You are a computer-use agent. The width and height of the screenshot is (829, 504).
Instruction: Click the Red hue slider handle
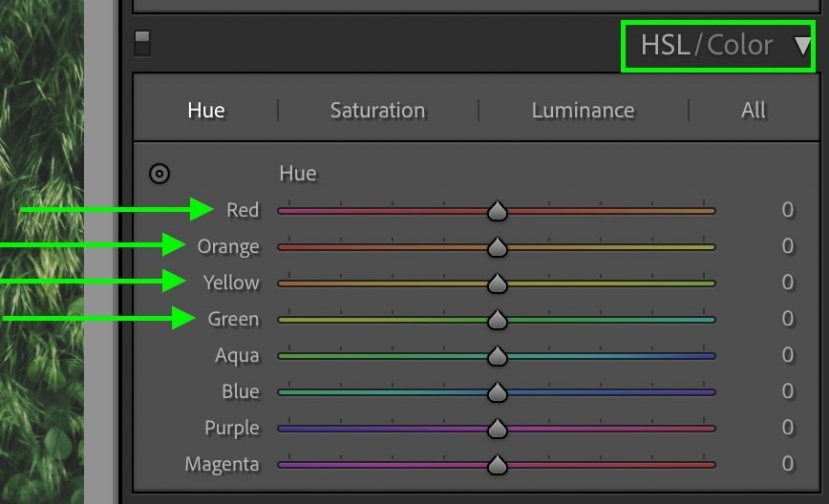tap(497, 211)
